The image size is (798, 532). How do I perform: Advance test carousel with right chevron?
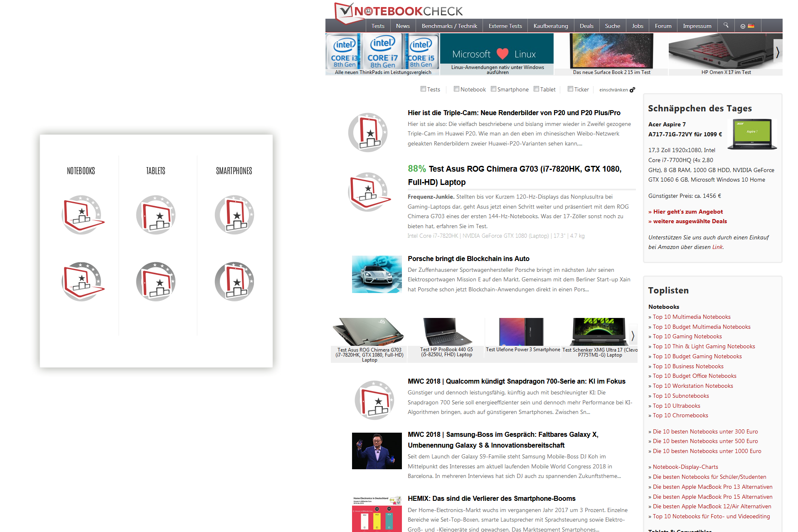[633, 335]
